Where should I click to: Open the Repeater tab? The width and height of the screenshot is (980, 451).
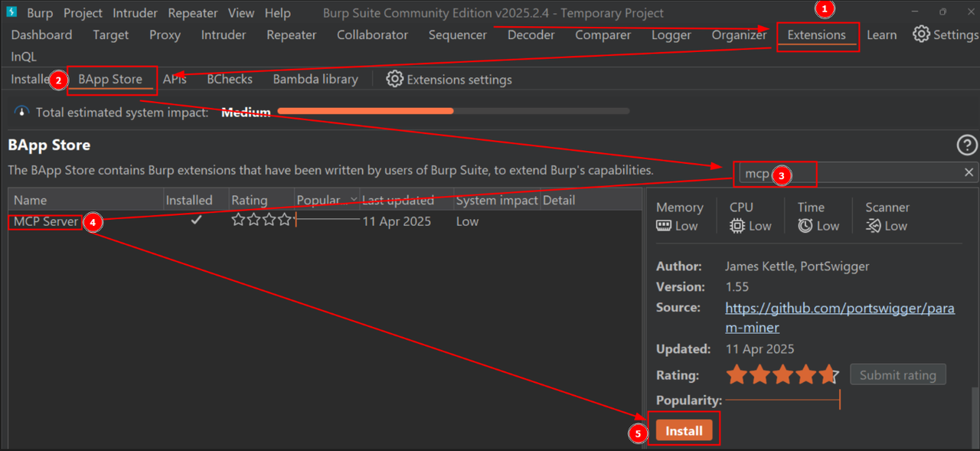[x=292, y=35]
